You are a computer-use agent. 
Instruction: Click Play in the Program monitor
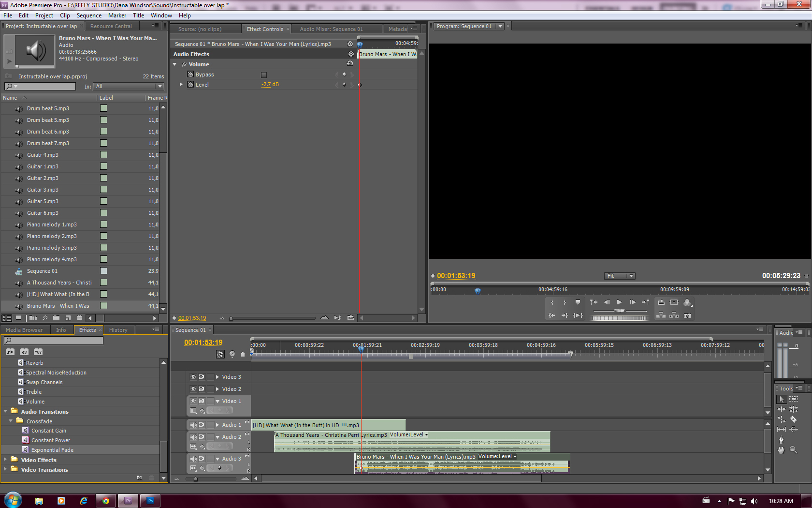(619, 302)
